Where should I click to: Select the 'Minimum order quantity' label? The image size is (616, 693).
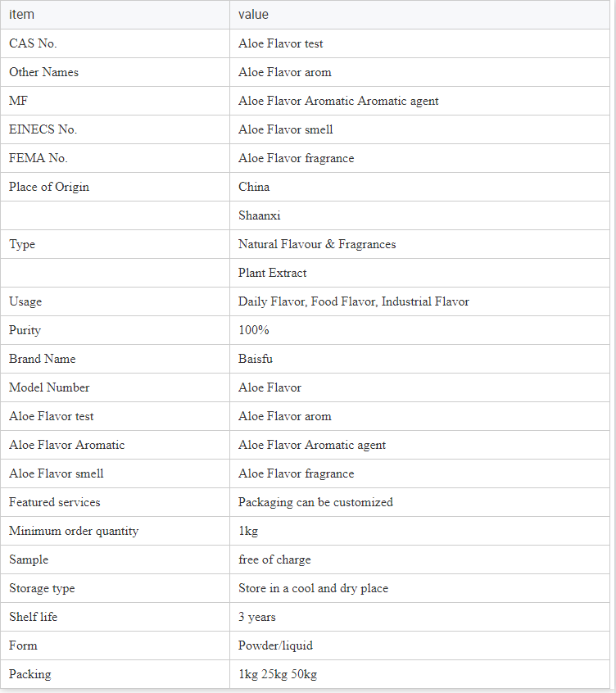click(74, 531)
